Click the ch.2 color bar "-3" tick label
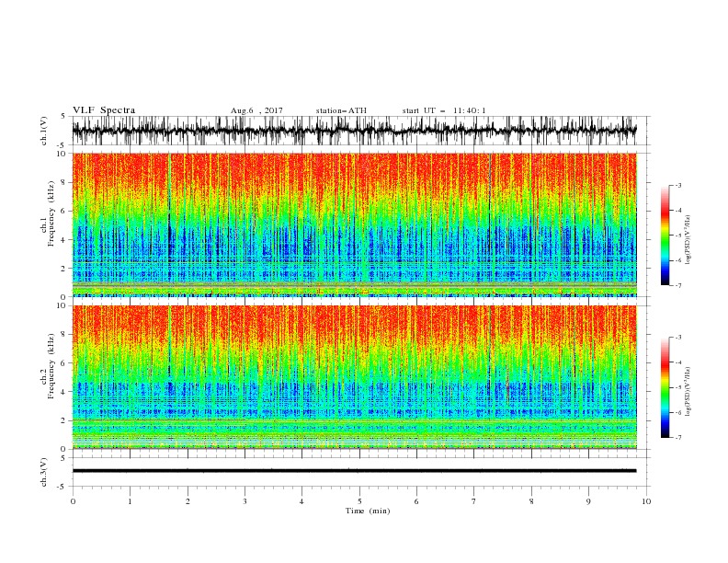Screen dimensions: 728x563 [678, 338]
